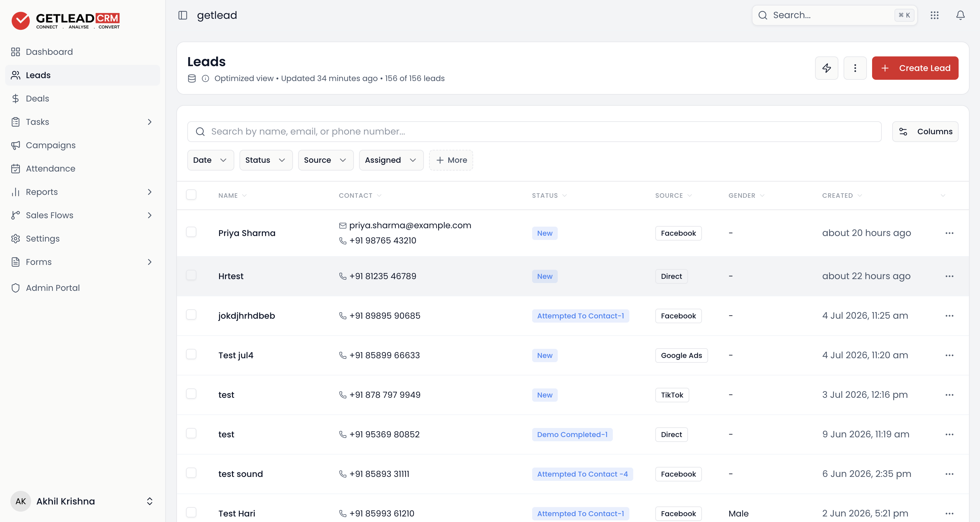Go to Dashboard in the sidebar
This screenshot has height=522, width=980.
83,52
